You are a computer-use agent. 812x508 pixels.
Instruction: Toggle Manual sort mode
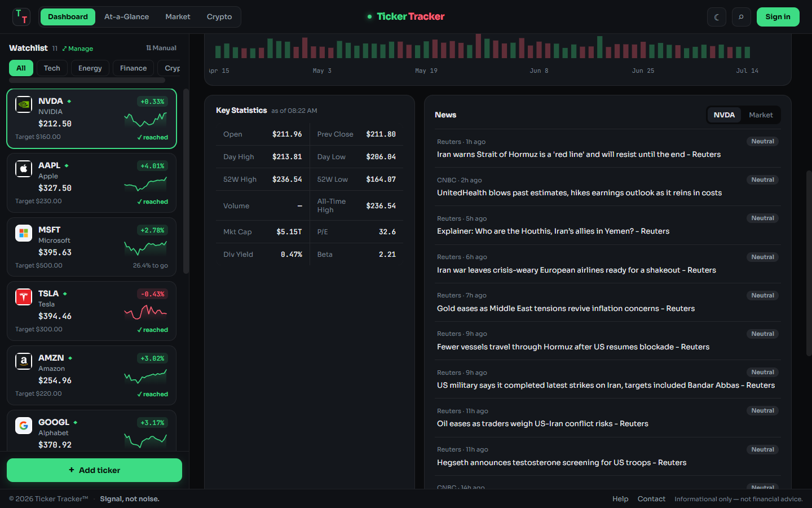(x=161, y=48)
